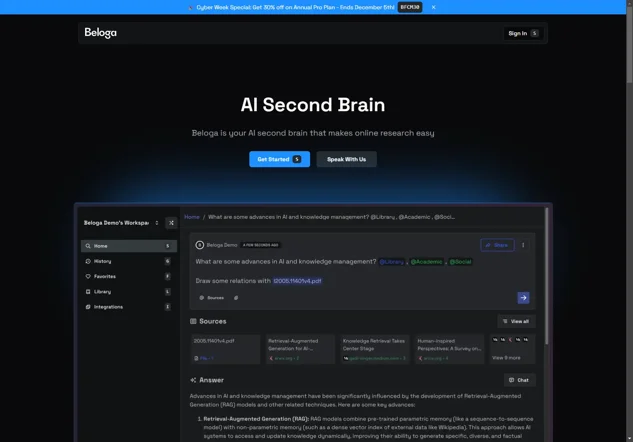Image resolution: width=633 pixels, height=442 pixels.
Task: Click View 9 more sources
Action: click(x=512, y=349)
